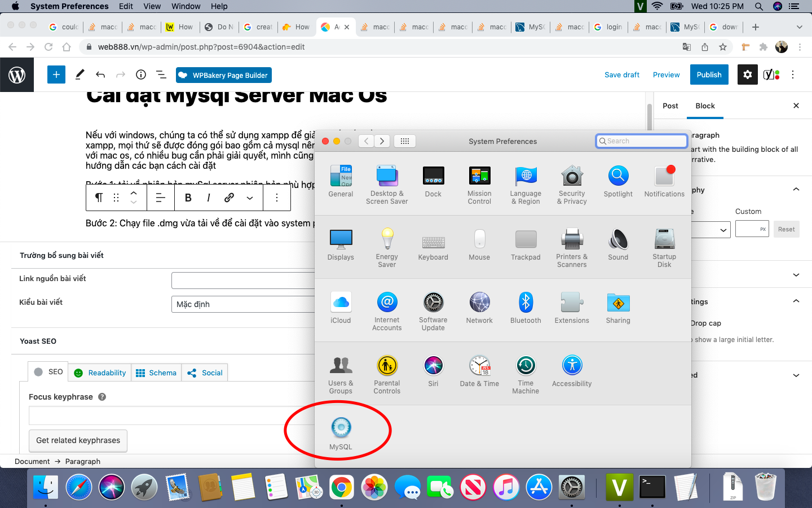The width and height of the screenshot is (812, 508).
Task: Open Security & Privacy preferences
Action: click(572, 185)
